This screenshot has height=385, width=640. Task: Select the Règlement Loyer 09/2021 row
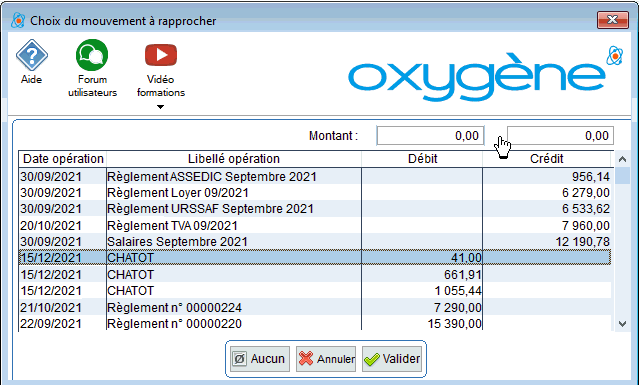pos(315,193)
